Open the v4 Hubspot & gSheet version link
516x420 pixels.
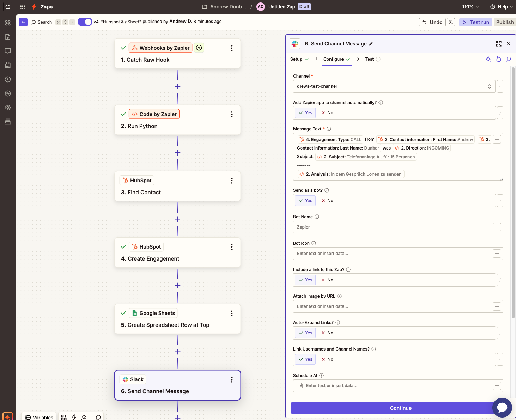pos(117,22)
